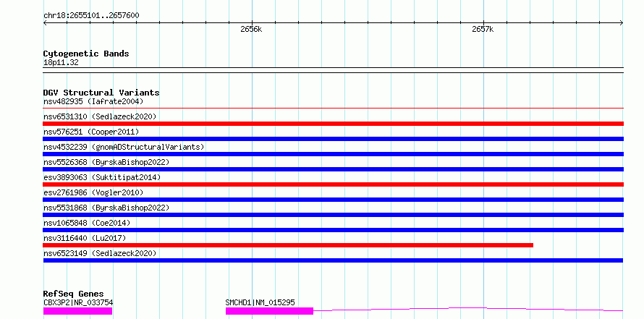The height and width of the screenshot is (319, 644).
Task: Select the blue nsv6523149 variant bar
Action: [x=333, y=260]
